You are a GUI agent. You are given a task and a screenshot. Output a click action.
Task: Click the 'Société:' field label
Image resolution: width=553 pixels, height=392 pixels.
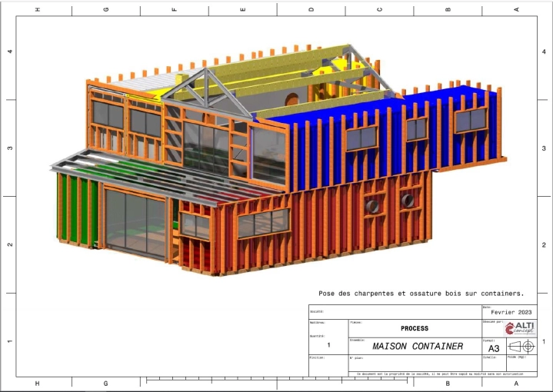coord(316,311)
